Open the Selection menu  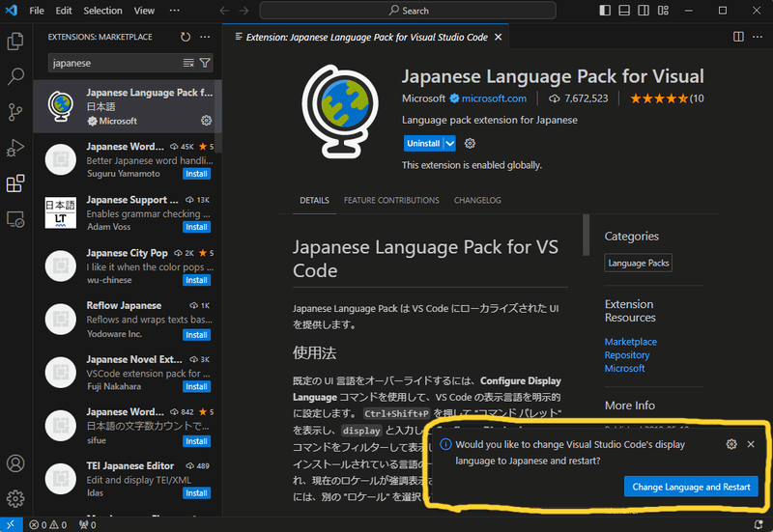tap(102, 11)
